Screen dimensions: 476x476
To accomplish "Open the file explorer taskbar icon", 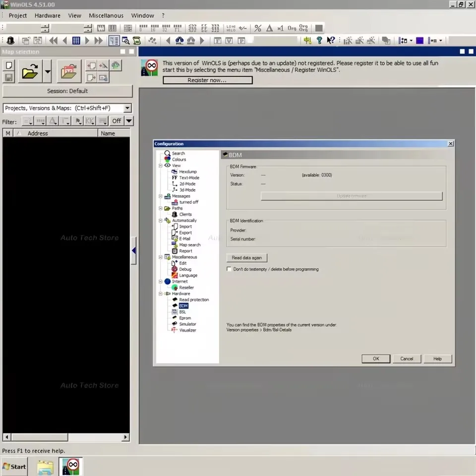I will click(x=45, y=467).
